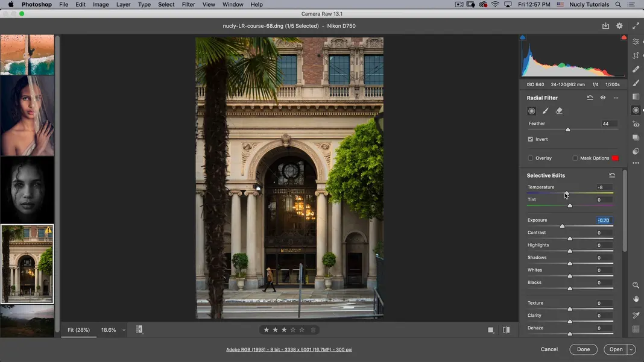The width and height of the screenshot is (644, 362).
Task: Reset Selective Edits sliders
Action: coord(612,175)
